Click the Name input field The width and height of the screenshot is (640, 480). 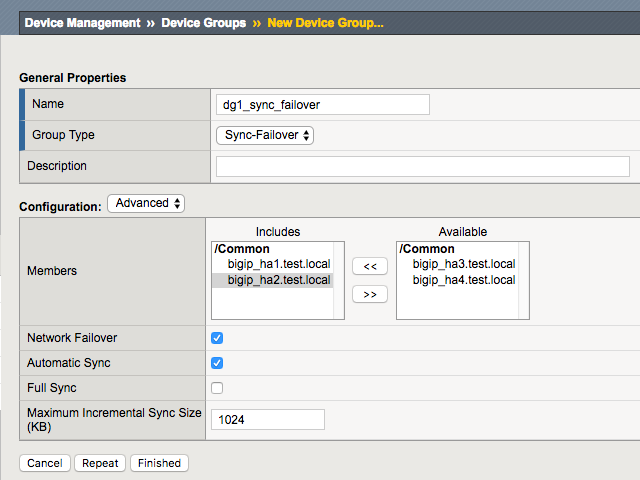[323, 104]
